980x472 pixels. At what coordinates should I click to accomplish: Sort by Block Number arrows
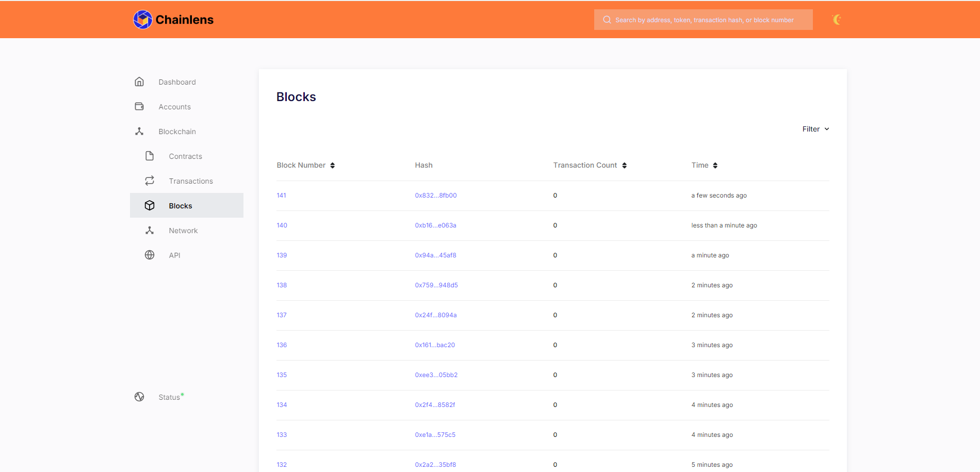coord(333,166)
